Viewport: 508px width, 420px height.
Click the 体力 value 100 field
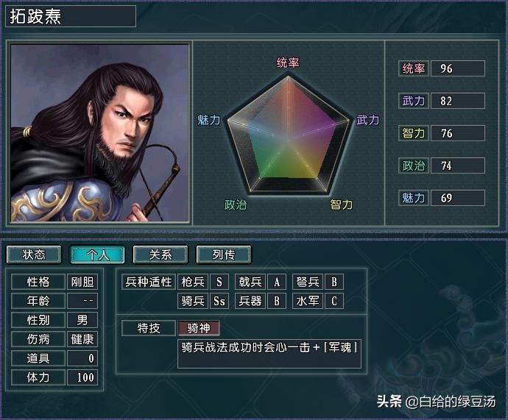(82, 377)
